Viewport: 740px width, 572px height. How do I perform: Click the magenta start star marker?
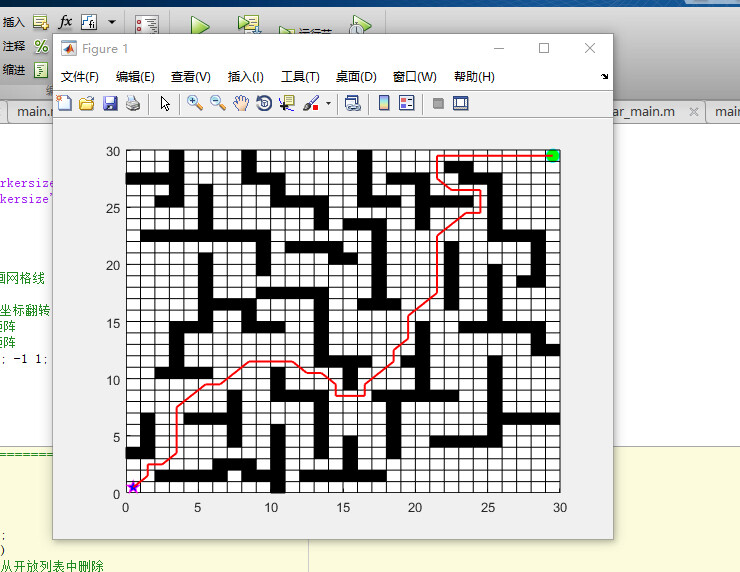point(133,487)
